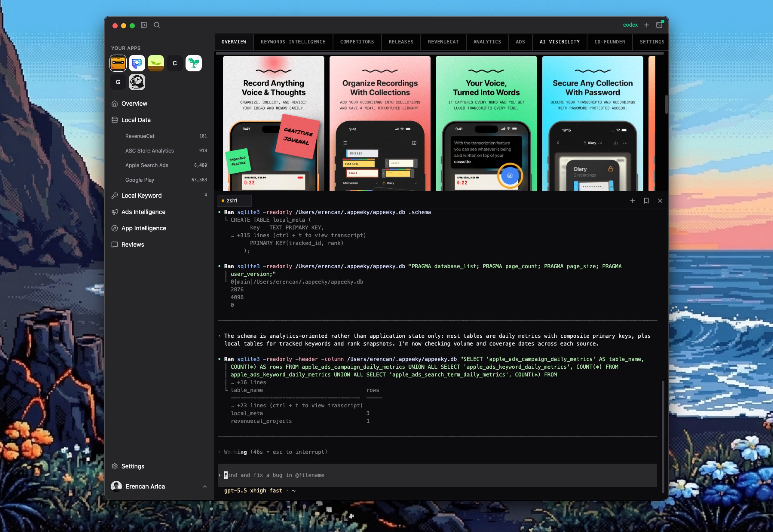Viewport: 773px width, 532px height.
Task: Open the Secure Any Collection With Password screenshot
Action: click(593, 123)
